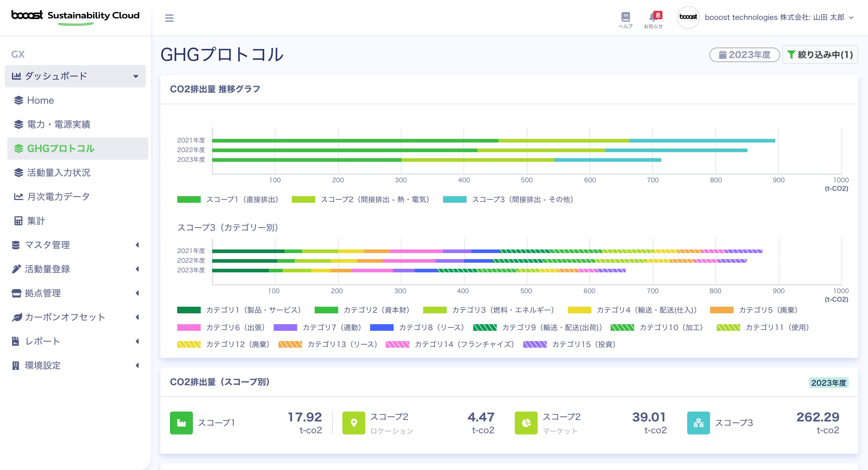Image resolution: width=868 pixels, height=470 pixels.
Task: Open the お知らせ notification bell
Action: pos(653,20)
